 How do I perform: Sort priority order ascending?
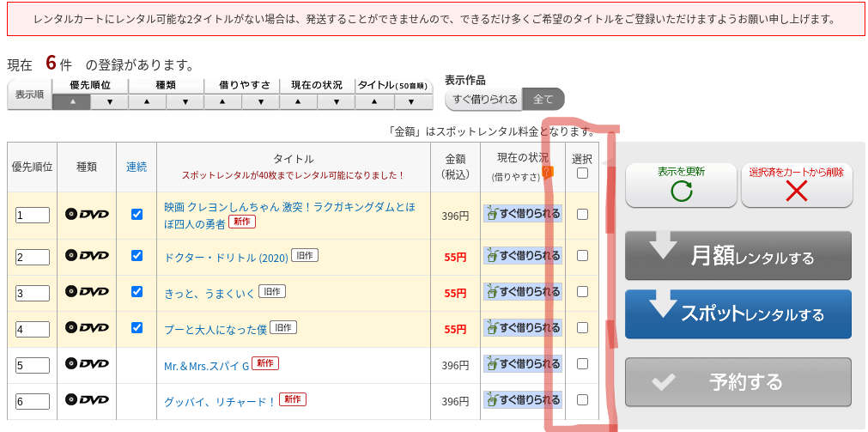(71, 102)
